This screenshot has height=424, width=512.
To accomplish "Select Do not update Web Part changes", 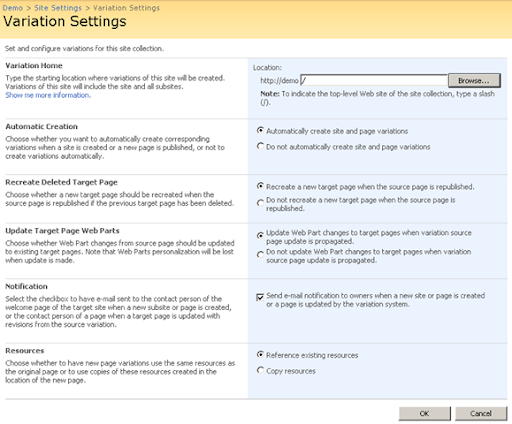I will 260,255.
